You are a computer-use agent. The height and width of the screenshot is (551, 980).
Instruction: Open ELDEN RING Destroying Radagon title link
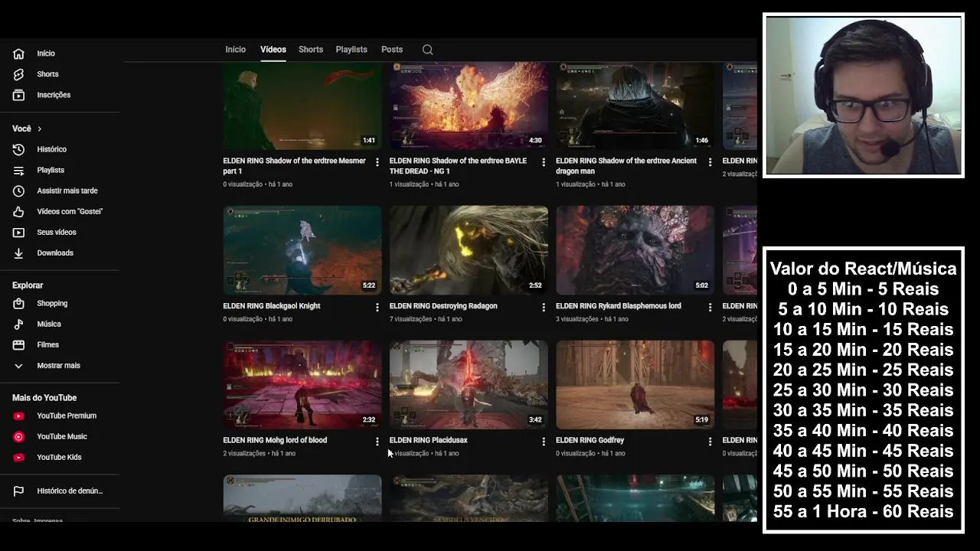(x=443, y=306)
